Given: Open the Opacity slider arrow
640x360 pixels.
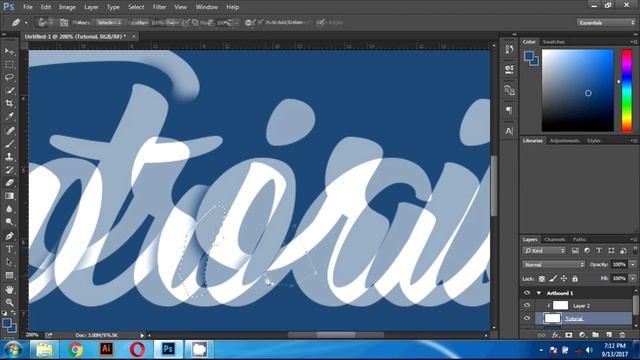Looking at the screenshot, I should pyautogui.click(x=633, y=264).
